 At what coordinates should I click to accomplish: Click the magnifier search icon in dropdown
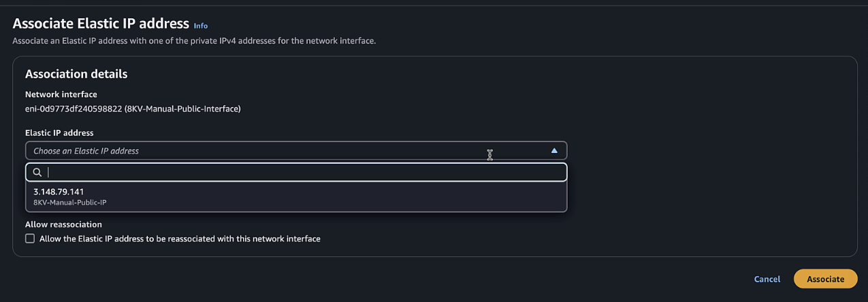point(37,172)
